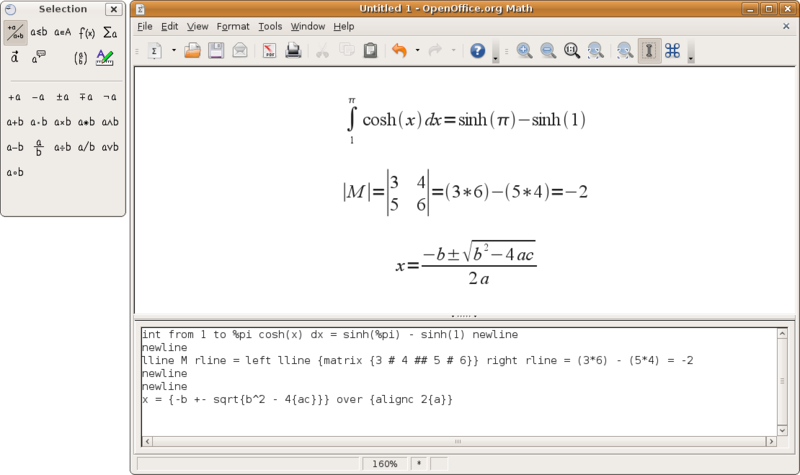This screenshot has width=800, height=475.
Task: Click the Cut scissors icon
Action: pos(322,51)
